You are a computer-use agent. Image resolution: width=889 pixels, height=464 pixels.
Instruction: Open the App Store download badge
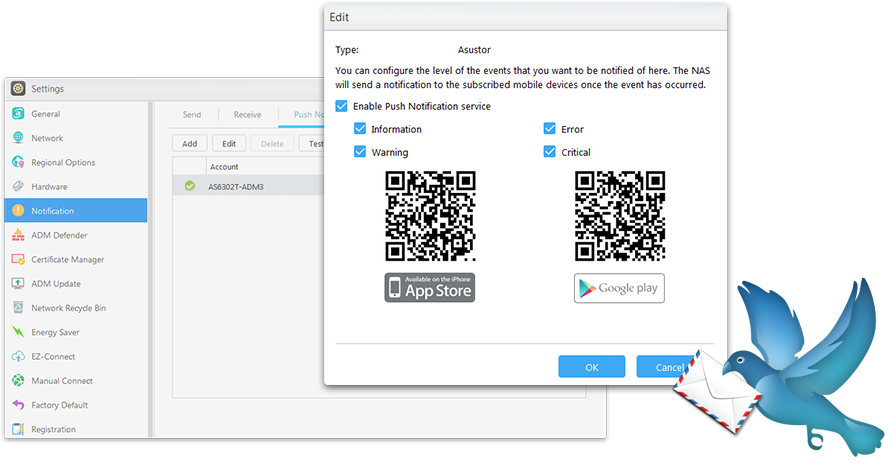pos(430,288)
